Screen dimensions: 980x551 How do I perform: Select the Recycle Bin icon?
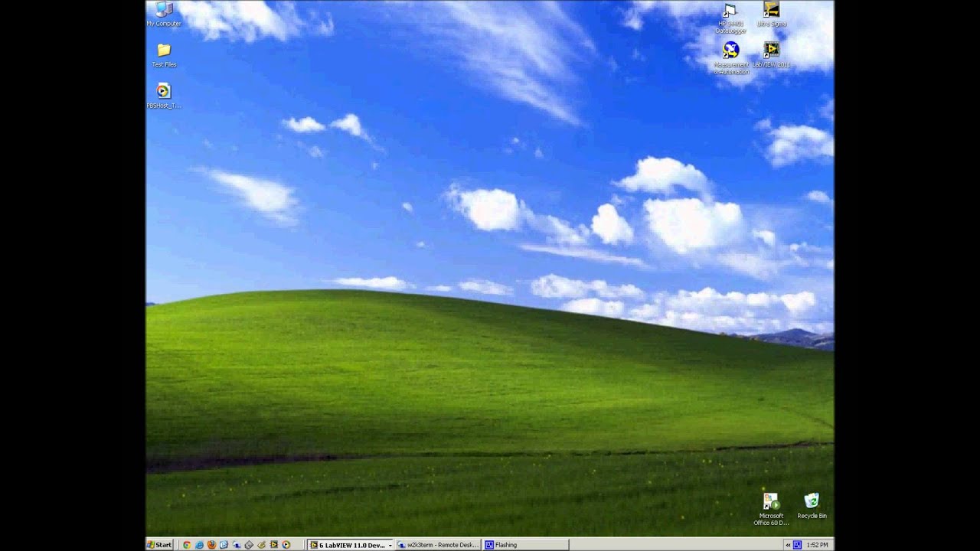(812, 505)
